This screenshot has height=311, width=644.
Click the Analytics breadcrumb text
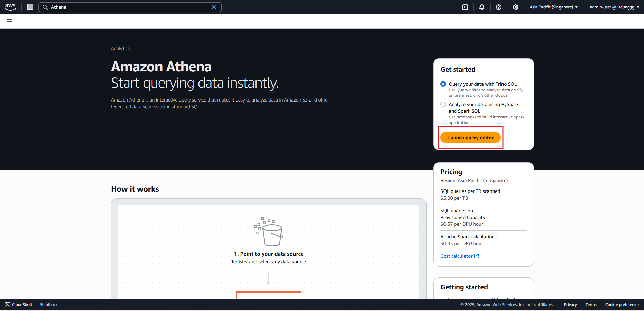tap(120, 48)
